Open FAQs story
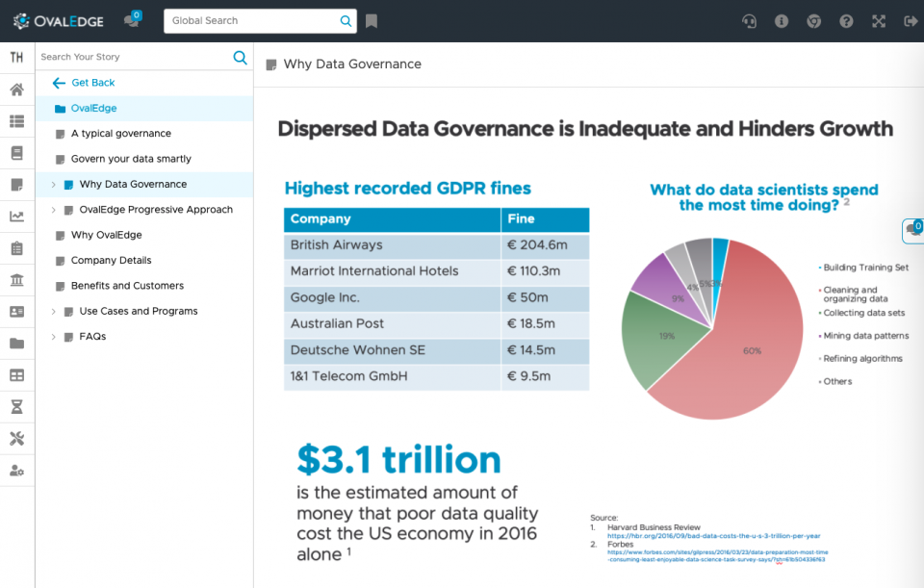Screen dimensions: 924x588 92,337
